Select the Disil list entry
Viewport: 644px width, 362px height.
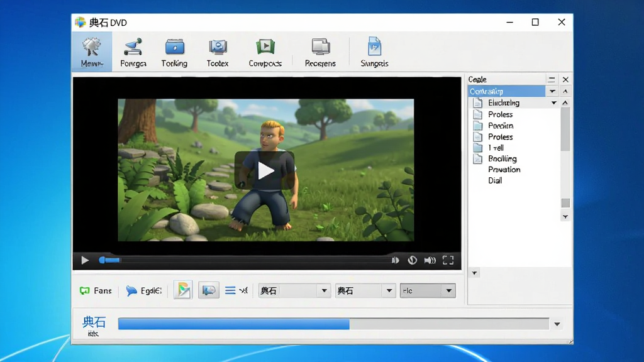pyautogui.click(x=495, y=180)
